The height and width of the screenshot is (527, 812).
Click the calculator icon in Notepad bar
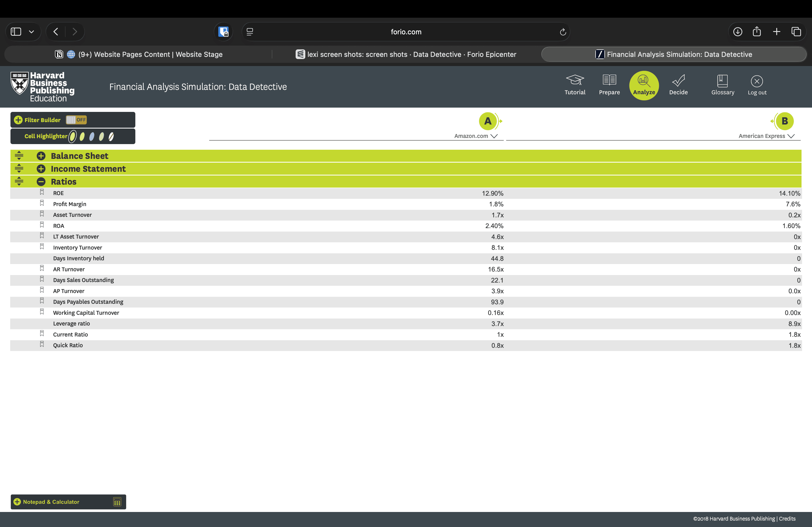[x=117, y=502]
